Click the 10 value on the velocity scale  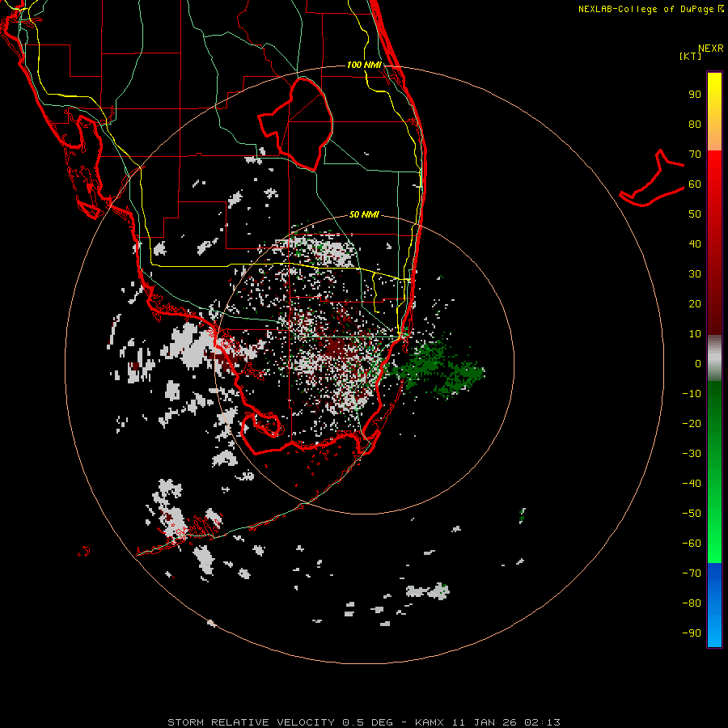click(695, 334)
